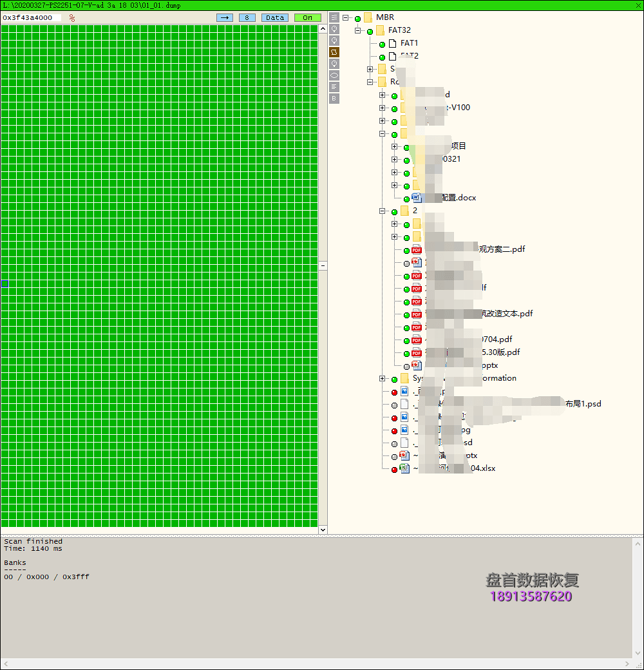Click the folder icon of the 0321 row
Screen dimensions: 644x670
point(419,159)
